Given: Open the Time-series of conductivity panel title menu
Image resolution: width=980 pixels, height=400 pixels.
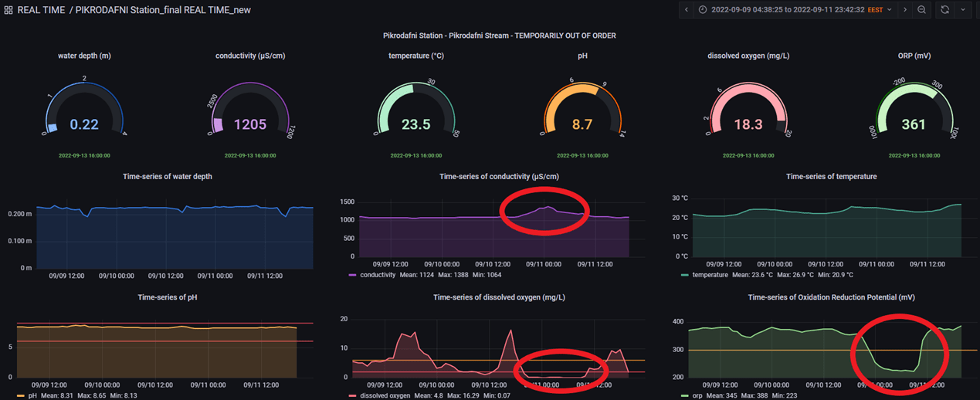Looking at the screenshot, I should pos(499,177).
